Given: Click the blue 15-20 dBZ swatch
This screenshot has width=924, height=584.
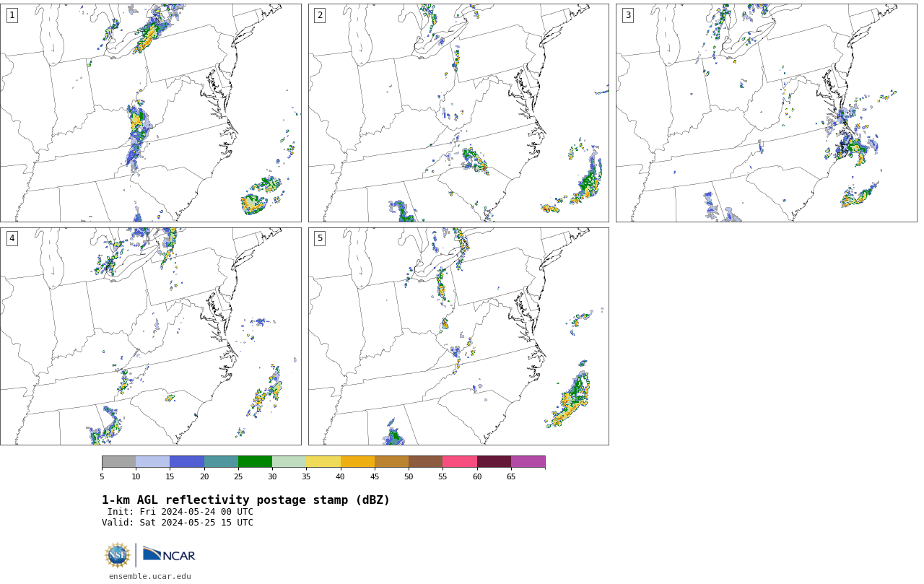Looking at the screenshot, I should coord(187,462).
